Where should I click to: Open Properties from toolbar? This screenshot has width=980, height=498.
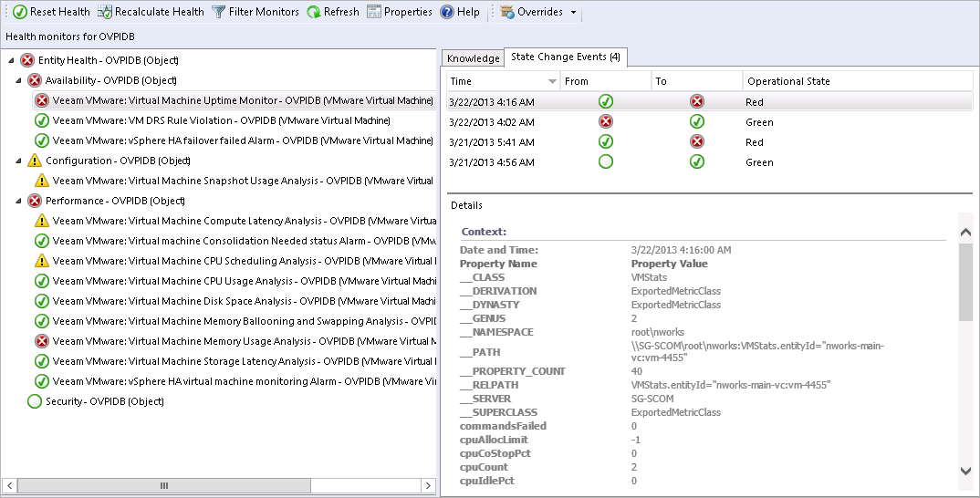400,12
